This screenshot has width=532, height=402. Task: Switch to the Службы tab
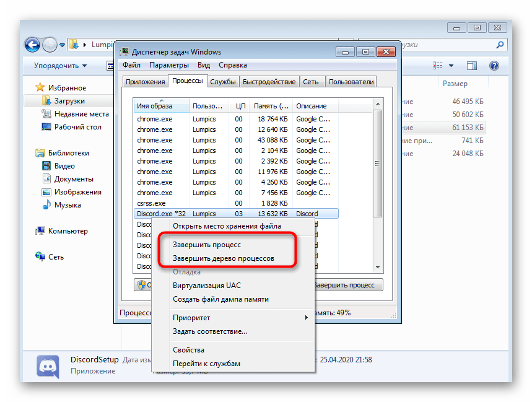222,82
